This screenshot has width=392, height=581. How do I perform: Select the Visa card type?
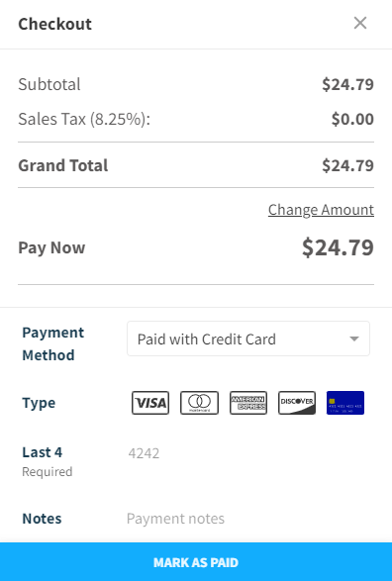click(150, 403)
